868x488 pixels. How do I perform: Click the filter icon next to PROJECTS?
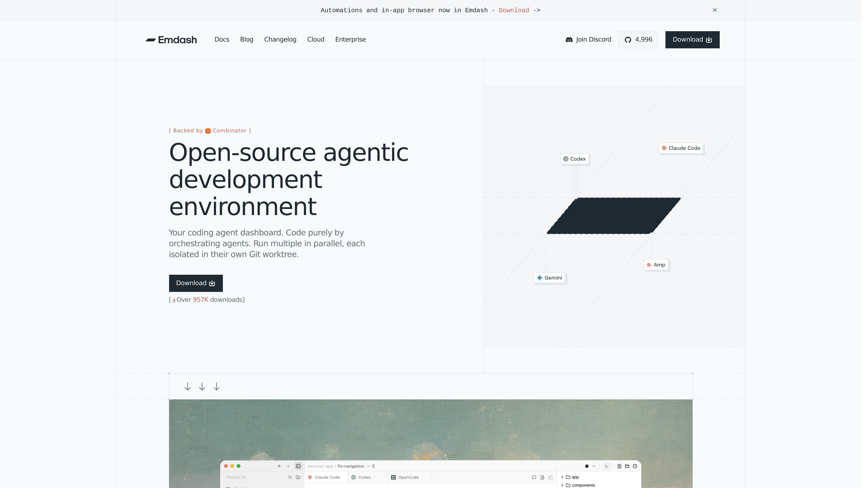[290, 477]
